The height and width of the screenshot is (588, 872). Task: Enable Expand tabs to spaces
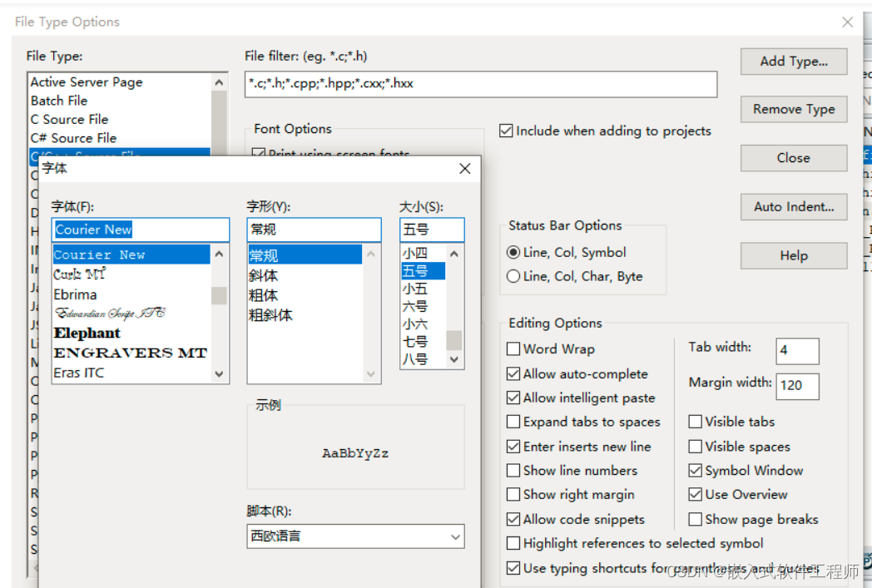coord(583,422)
